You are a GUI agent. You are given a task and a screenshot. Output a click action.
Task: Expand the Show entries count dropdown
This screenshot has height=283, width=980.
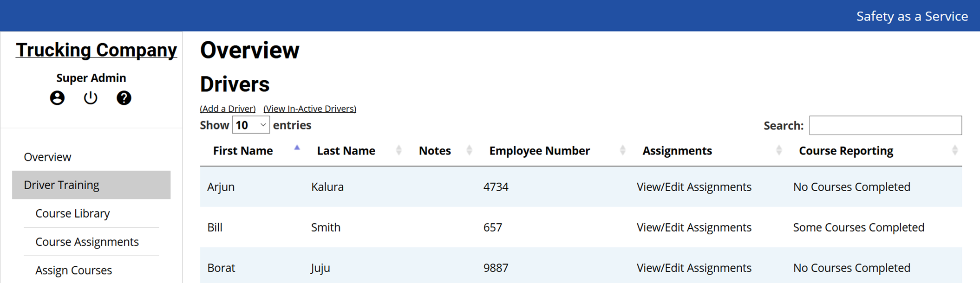pos(250,125)
